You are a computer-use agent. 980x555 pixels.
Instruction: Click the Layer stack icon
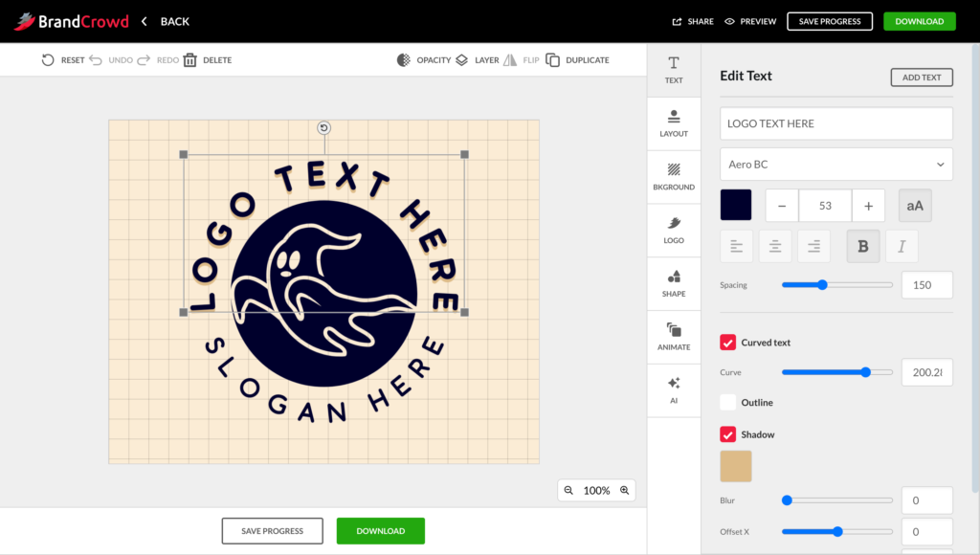coord(462,60)
